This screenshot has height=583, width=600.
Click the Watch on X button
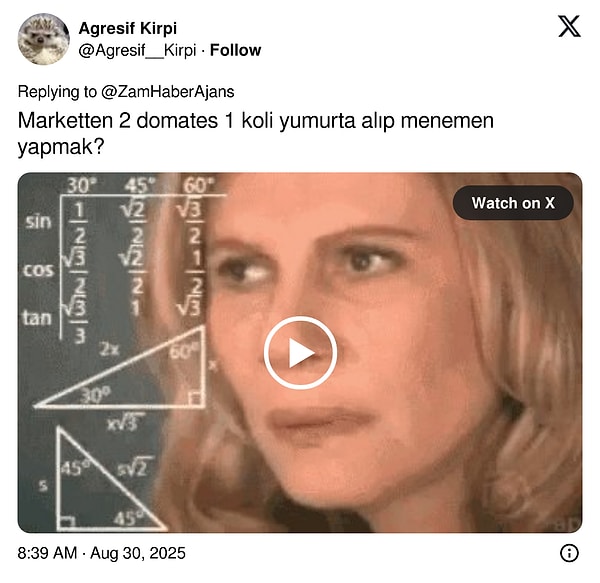[x=513, y=203]
